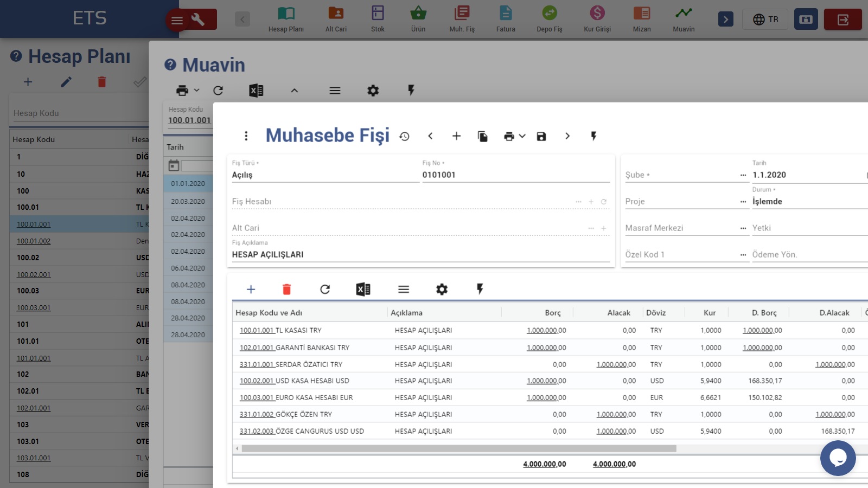
Task: Click the Fiş Türü field showing Açılış
Action: (x=325, y=175)
